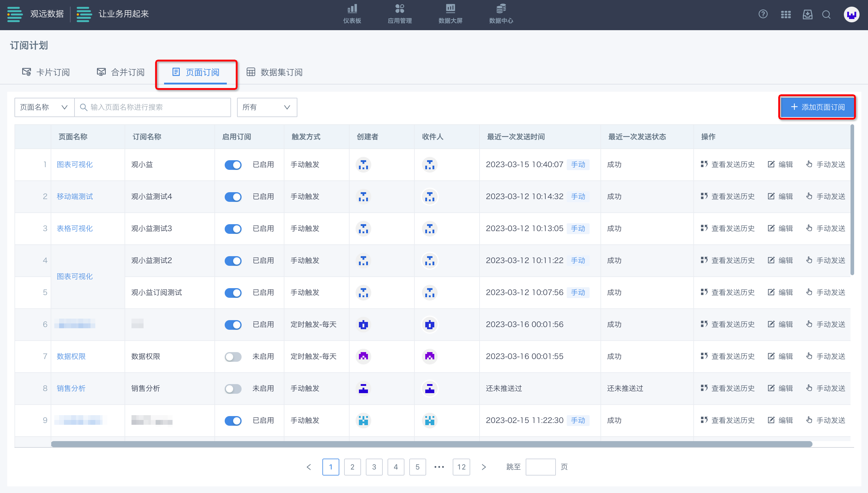Open 数据中心 in the top navigation
The image size is (868, 493).
coord(501,14)
